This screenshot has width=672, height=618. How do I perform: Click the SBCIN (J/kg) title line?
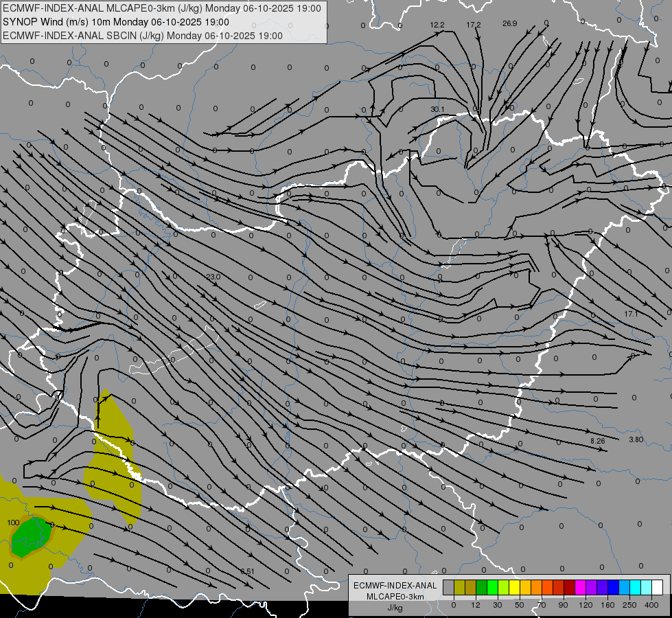pos(142,36)
